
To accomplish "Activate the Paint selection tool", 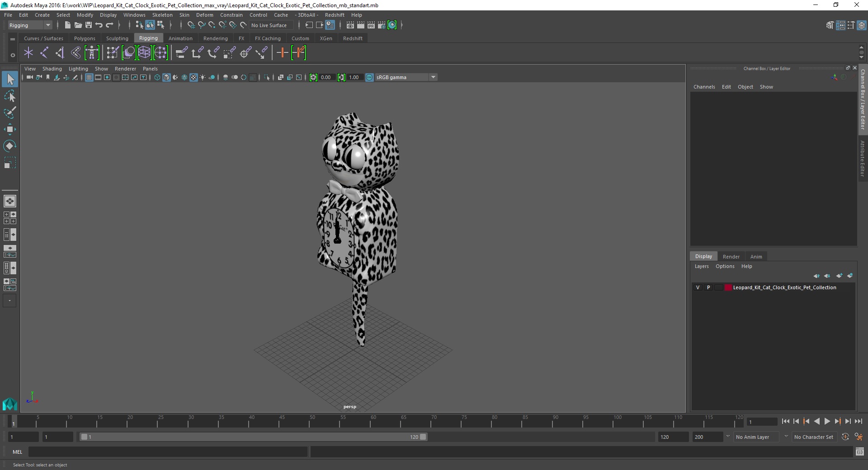I will click(10, 113).
